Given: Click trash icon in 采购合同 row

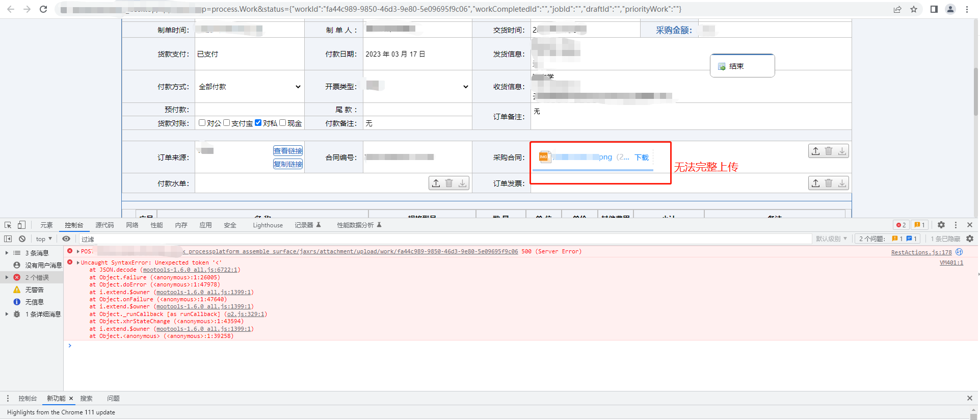Looking at the screenshot, I should pos(829,151).
